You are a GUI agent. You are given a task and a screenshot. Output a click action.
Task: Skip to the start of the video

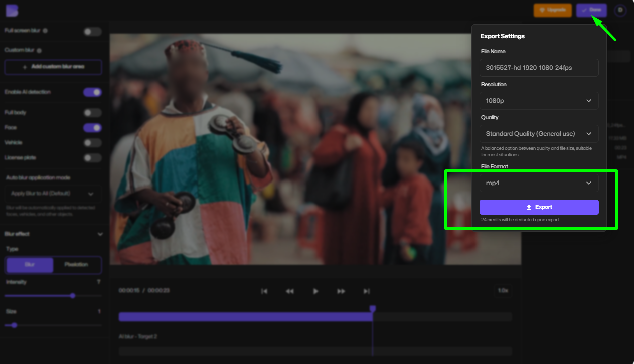point(264,291)
